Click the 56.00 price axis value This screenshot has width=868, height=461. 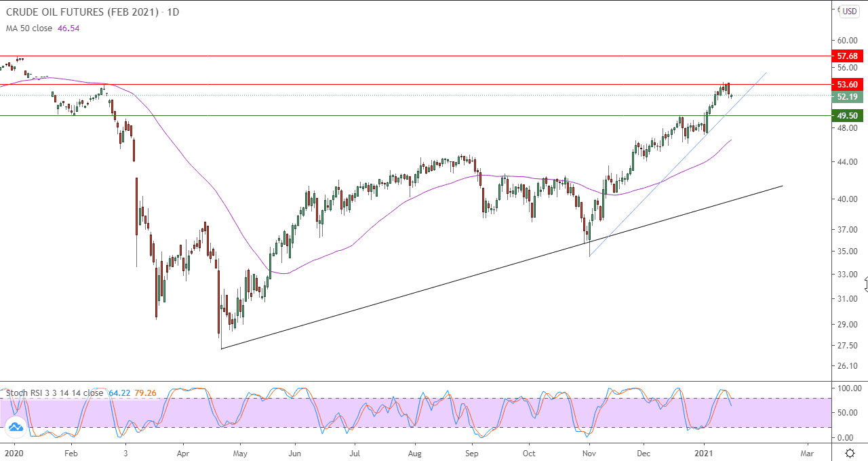[848, 68]
